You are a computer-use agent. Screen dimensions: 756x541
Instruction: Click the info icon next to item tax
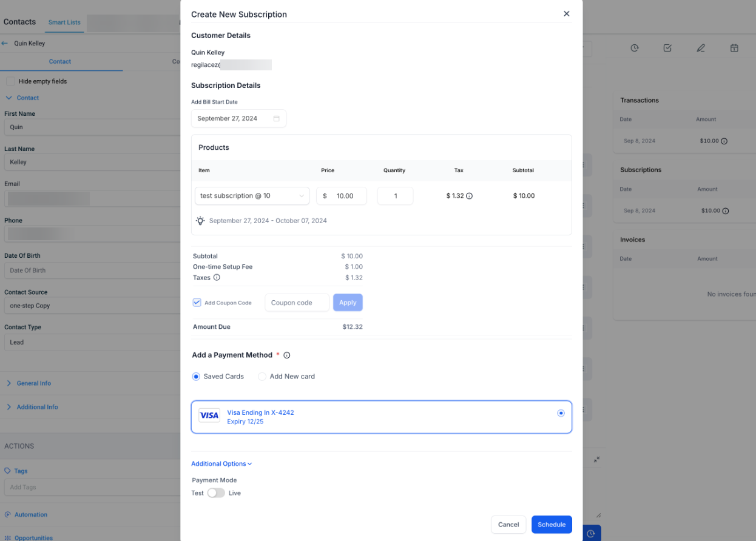coord(469,196)
